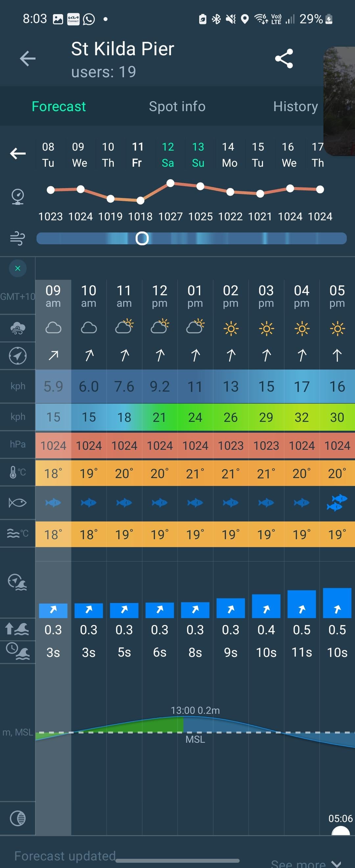Tap the air temperature thermometer icon

pos(17,472)
